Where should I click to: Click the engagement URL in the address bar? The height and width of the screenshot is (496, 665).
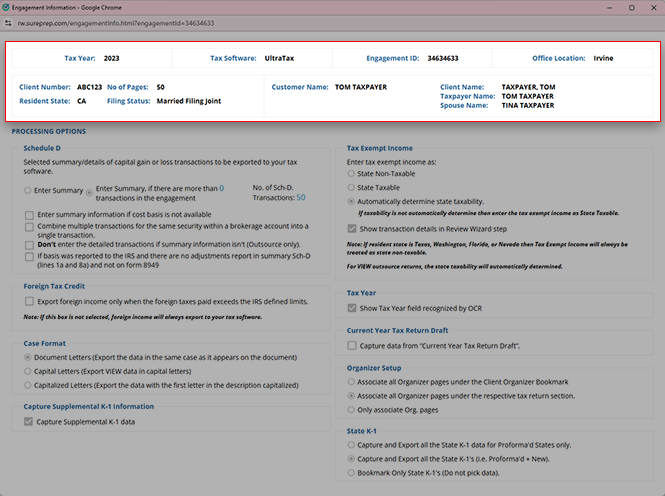point(116,23)
